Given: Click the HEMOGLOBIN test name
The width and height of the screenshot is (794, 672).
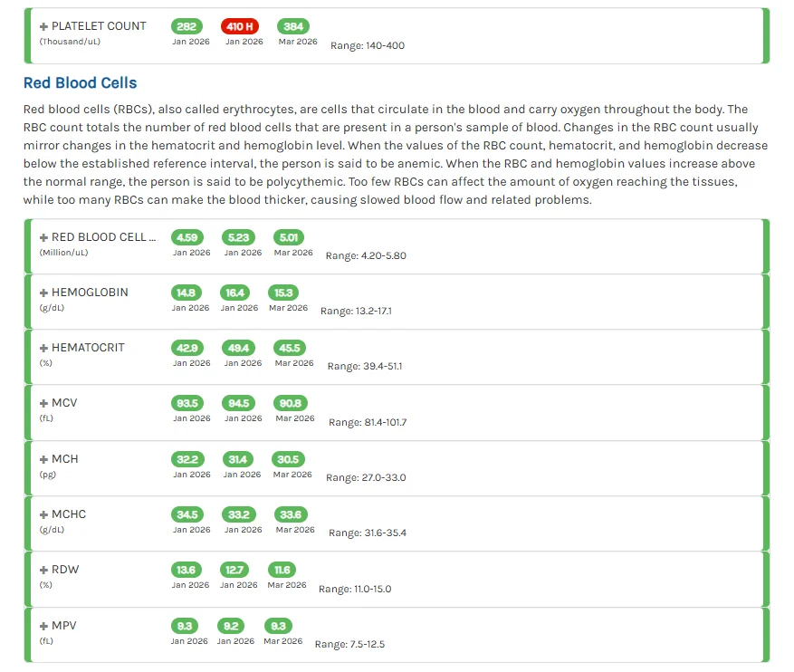Looking at the screenshot, I should (90, 293).
